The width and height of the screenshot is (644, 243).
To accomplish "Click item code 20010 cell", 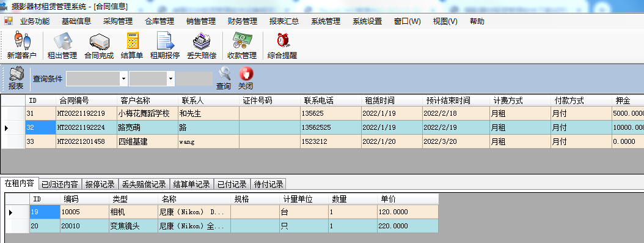I will click(x=84, y=226).
